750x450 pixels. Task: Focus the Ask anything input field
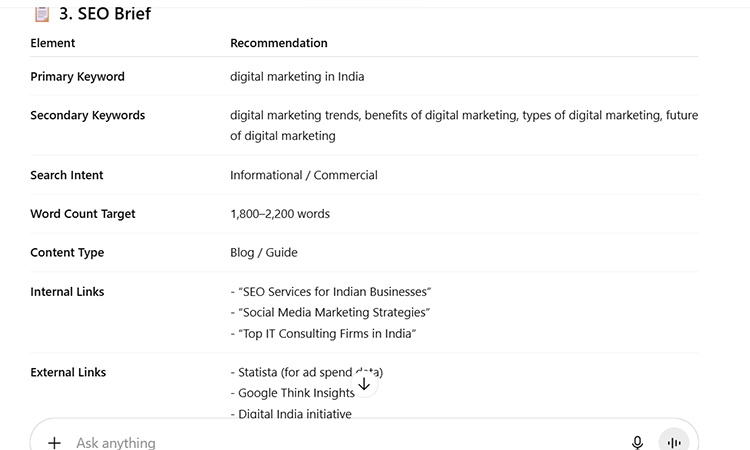pyautogui.click(x=300, y=442)
